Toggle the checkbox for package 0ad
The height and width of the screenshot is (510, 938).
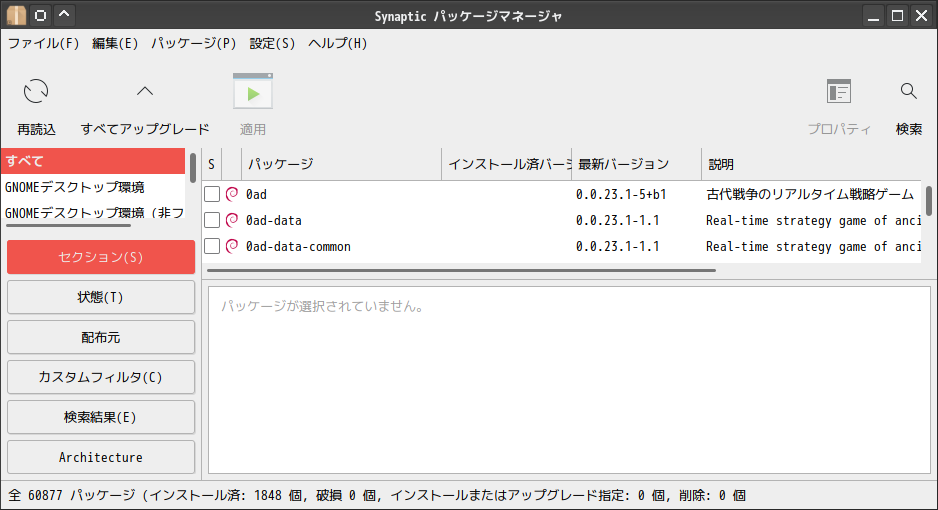[x=212, y=194]
